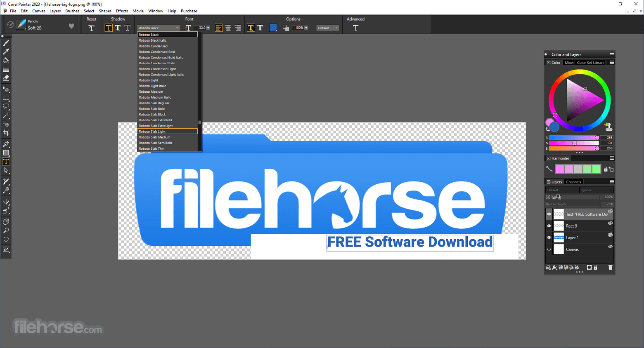Toggle left text alignment
The height and width of the screenshot is (348, 644).
pos(219,28)
